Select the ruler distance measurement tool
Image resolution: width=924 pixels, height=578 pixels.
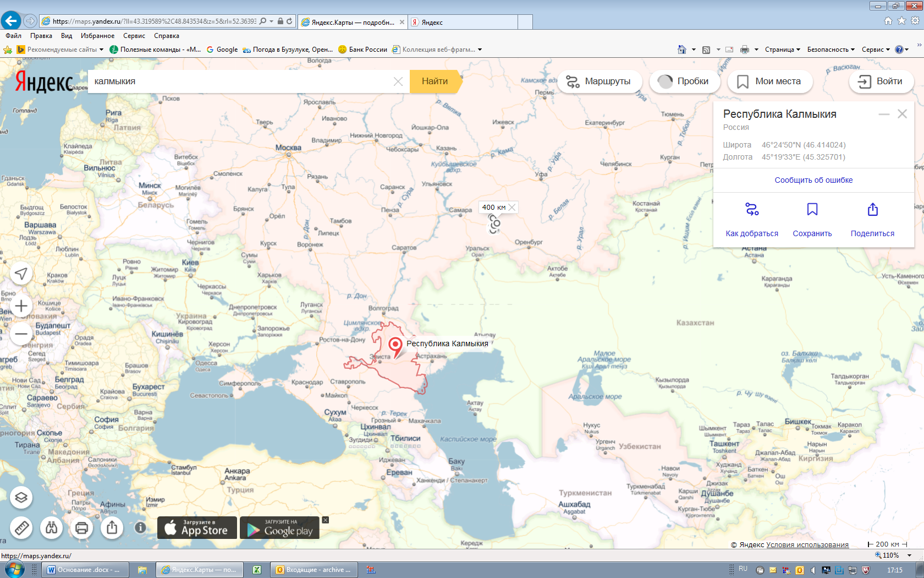pos(21,528)
